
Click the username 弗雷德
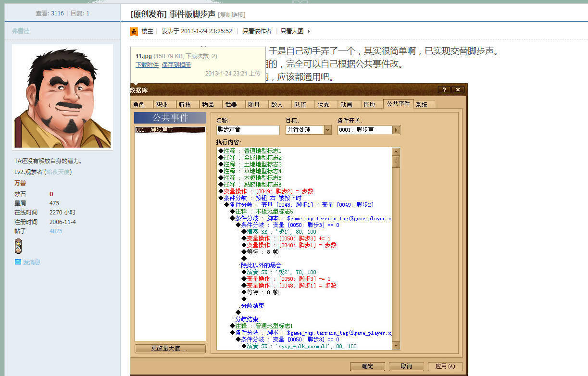point(21,31)
